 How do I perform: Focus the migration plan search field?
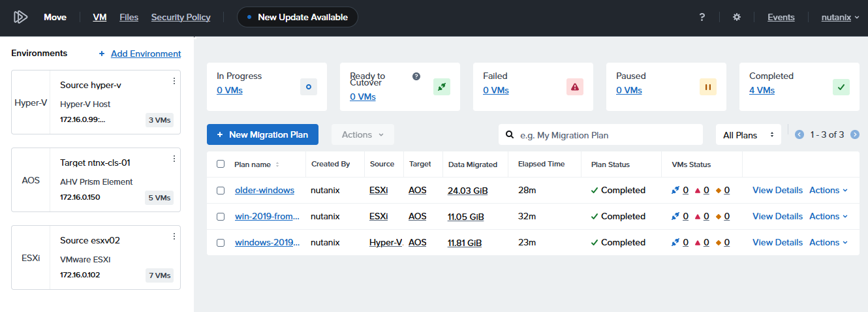point(607,135)
